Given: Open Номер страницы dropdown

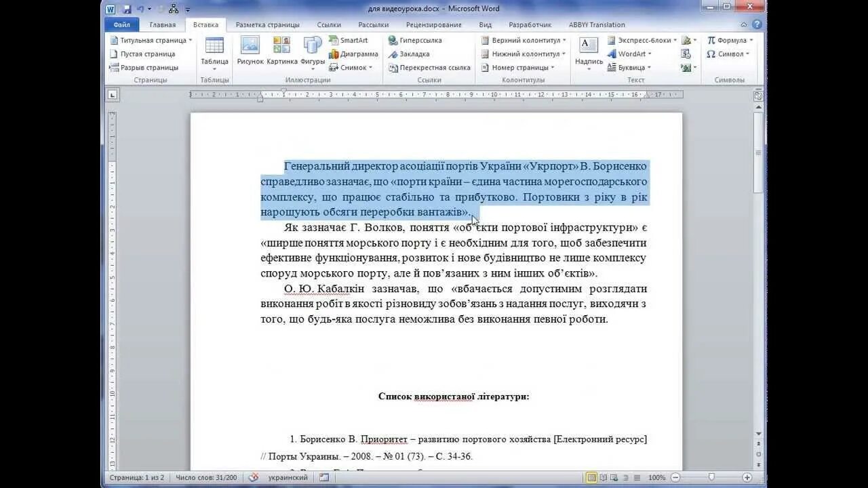Looking at the screenshot, I should 518,67.
